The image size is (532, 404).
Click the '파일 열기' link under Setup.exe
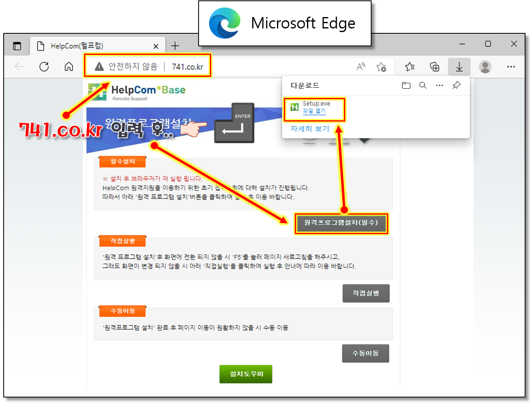(x=314, y=111)
